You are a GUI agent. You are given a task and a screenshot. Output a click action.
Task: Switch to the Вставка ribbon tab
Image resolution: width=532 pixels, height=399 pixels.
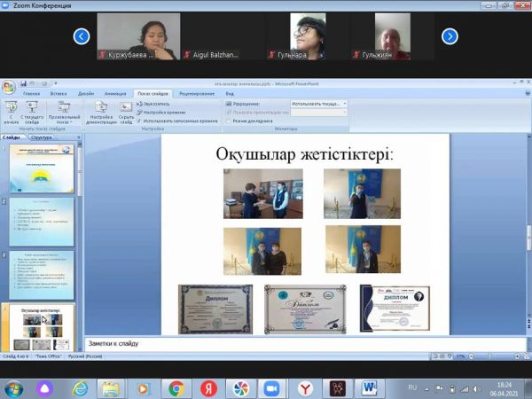point(59,93)
